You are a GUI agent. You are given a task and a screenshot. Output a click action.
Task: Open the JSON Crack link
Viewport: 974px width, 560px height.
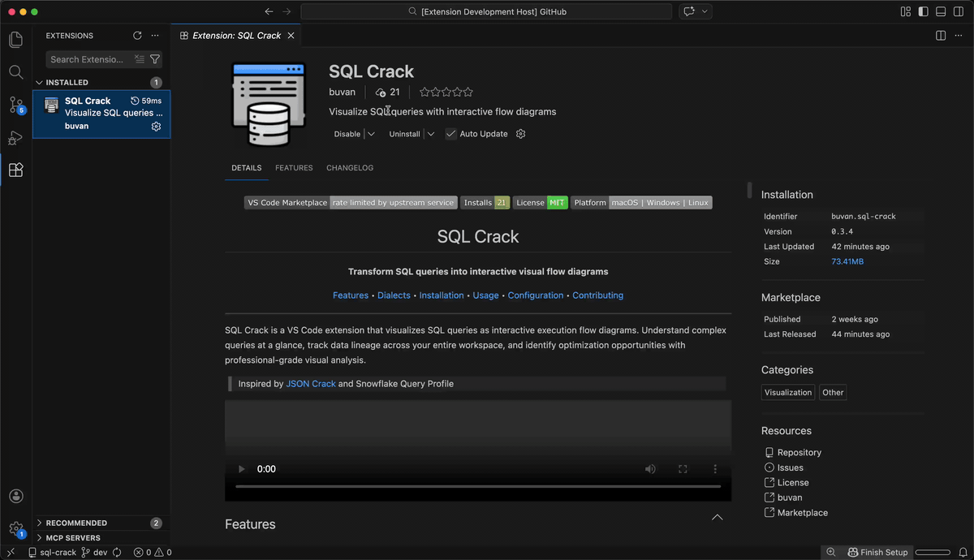click(x=311, y=384)
